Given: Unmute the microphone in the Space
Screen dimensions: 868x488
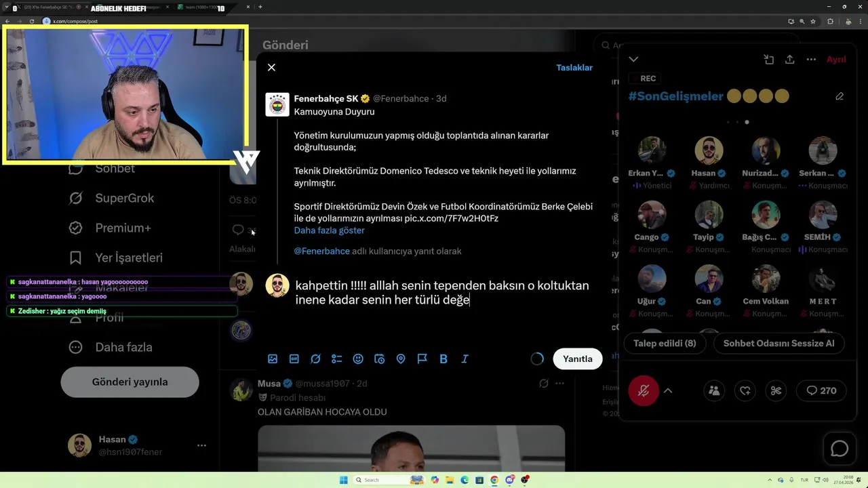Looking at the screenshot, I should click(x=644, y=390).
